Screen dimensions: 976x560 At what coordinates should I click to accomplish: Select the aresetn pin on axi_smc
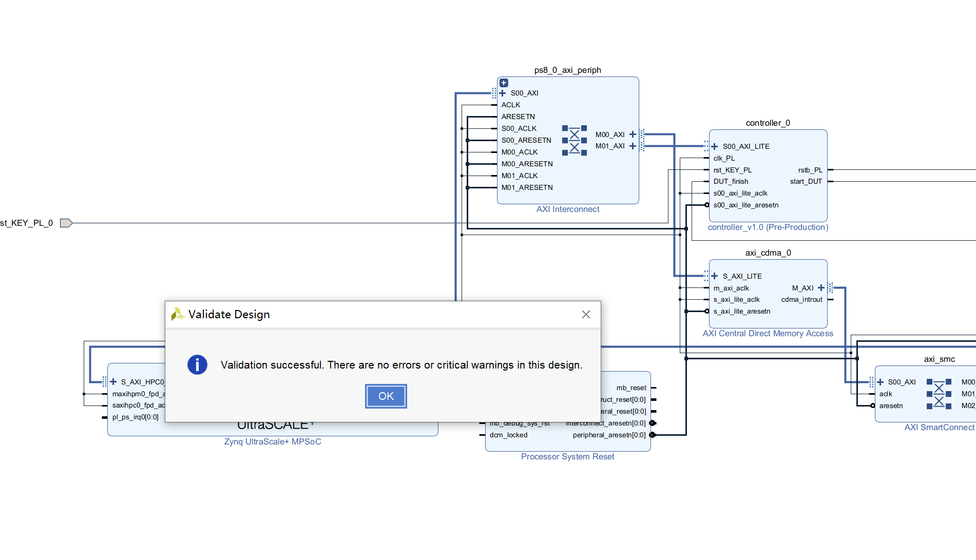click(x=891, y=405)
